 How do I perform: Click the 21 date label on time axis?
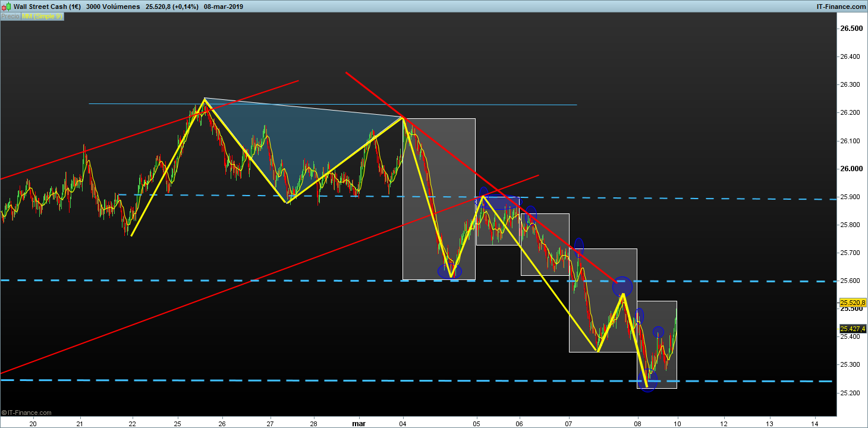click(x=80, y=423)
